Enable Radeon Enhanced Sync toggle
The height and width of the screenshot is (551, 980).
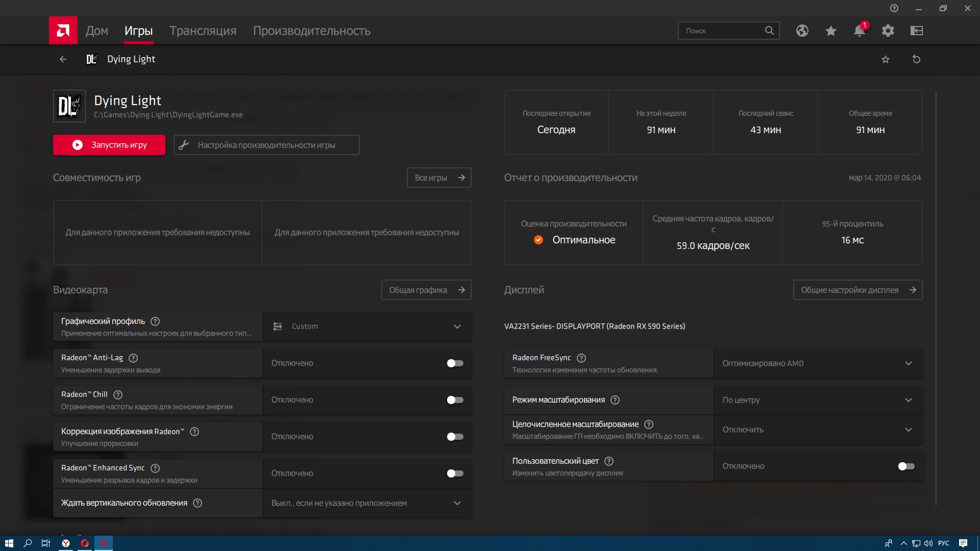click(x=455, y=473)
